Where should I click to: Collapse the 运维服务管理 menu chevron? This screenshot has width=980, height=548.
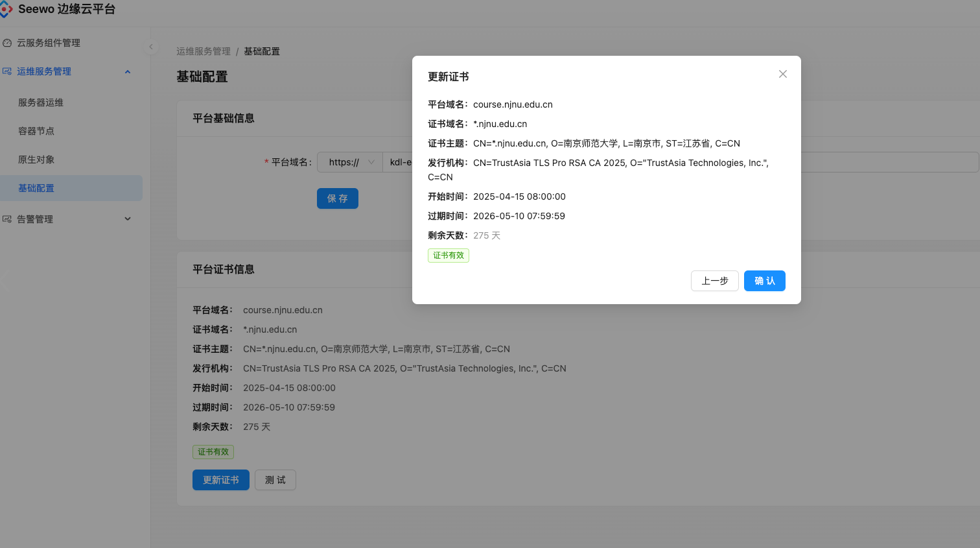coord(128,71)
